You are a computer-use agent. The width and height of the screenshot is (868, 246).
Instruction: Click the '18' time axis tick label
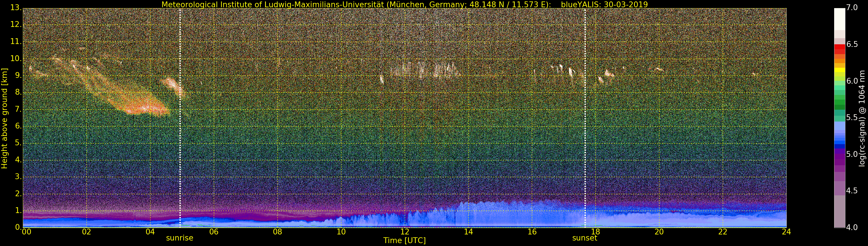click(596, 232)
